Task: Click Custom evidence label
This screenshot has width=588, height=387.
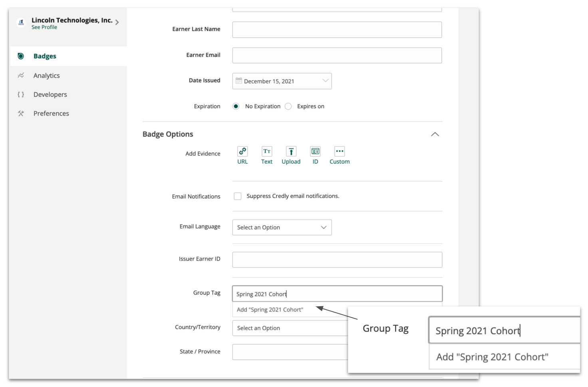Action: click(x=340, y=162)
